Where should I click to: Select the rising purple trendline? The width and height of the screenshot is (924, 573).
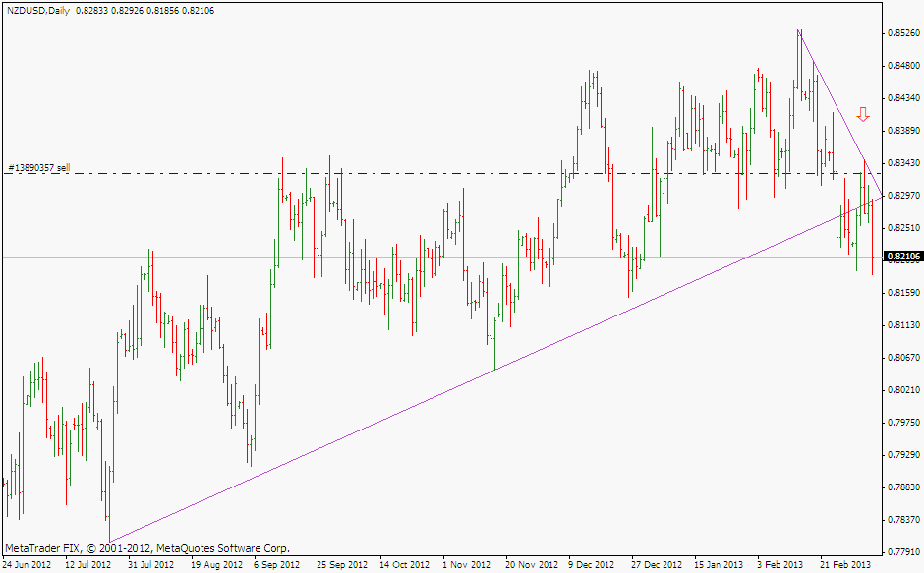[x=491, y=371]
